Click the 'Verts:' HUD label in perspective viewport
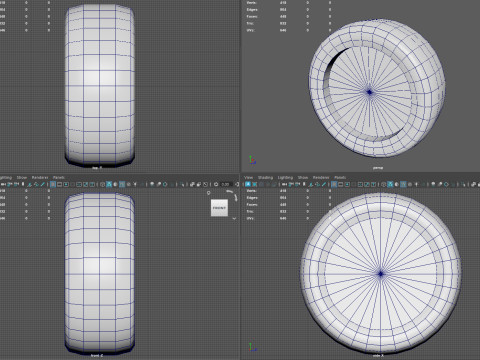The height and width of the screenshot is (360, 480). click(x=251, y=2)
